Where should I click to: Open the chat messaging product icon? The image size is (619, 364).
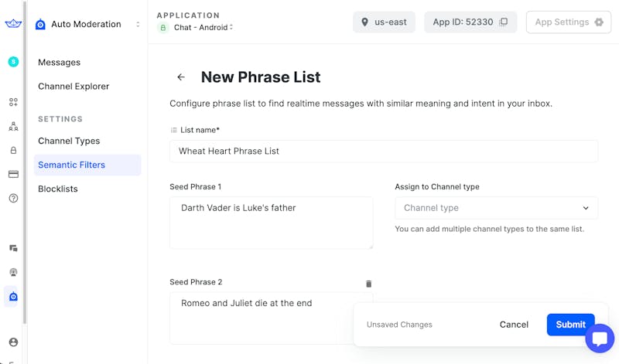pyautogui.click(x=13, y=248)
